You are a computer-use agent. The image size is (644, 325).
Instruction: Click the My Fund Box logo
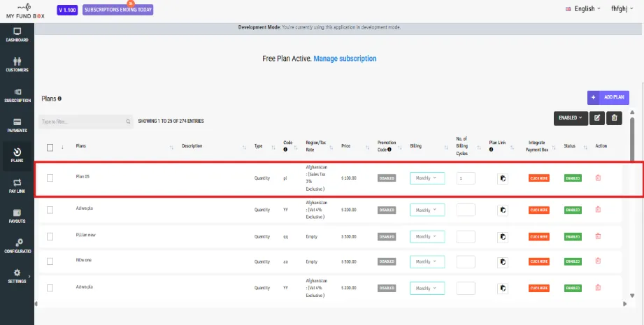coord(25,10)
